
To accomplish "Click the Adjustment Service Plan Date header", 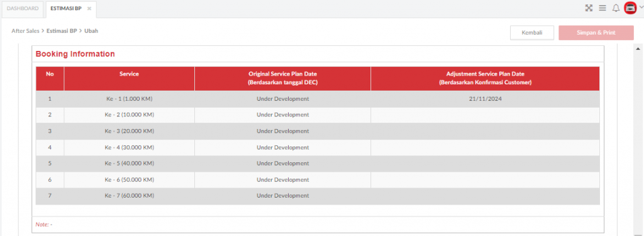I will (x=485, y=79).
